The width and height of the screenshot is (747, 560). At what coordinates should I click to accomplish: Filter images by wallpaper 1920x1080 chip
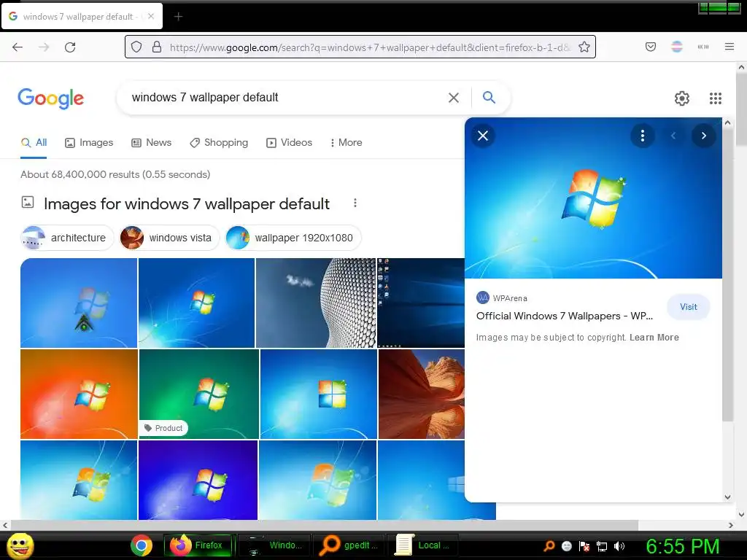tap(293, 238)
